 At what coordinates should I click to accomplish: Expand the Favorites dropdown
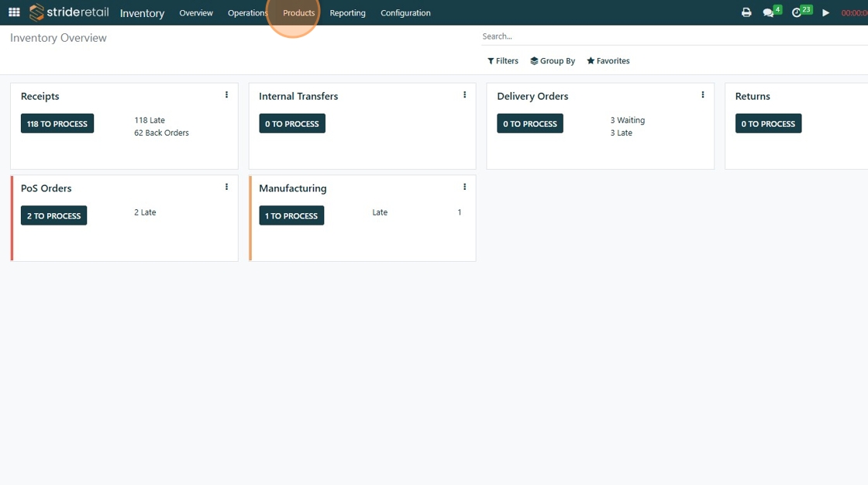608,61
